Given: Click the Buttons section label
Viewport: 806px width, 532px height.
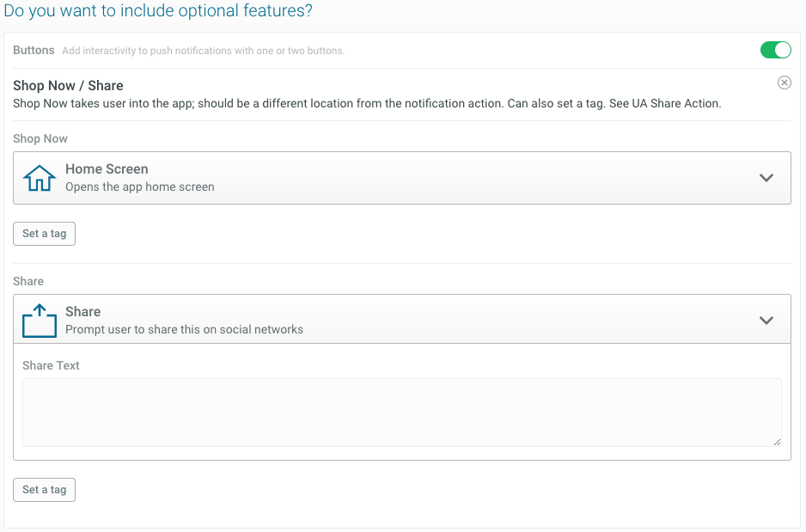Looking at the screenshot, I should click(x=34, y=51).
